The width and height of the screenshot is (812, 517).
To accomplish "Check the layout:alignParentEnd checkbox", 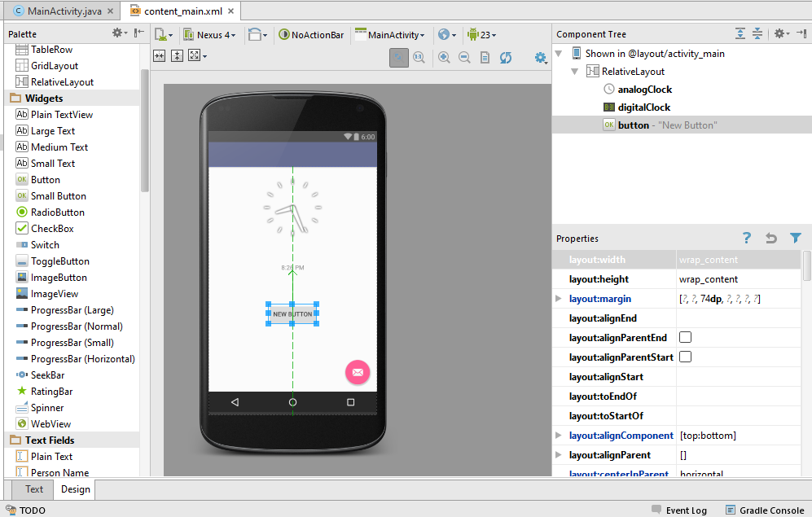I will [683, 337].
